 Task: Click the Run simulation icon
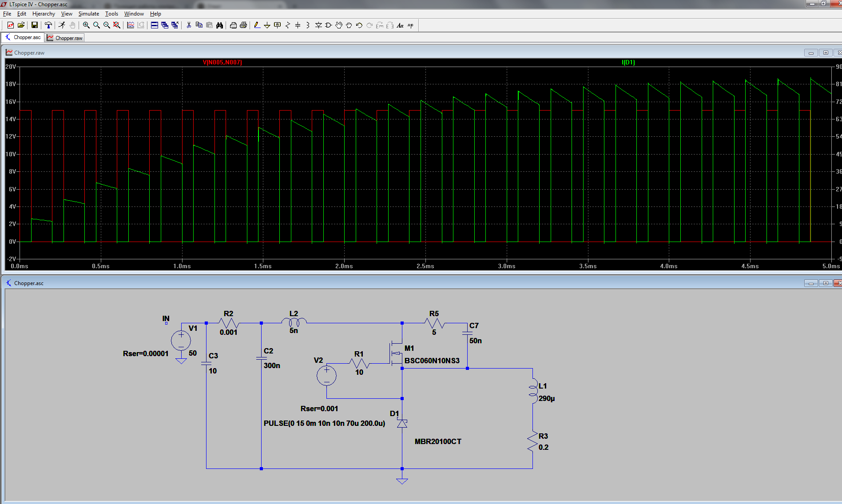coord(62,25)
